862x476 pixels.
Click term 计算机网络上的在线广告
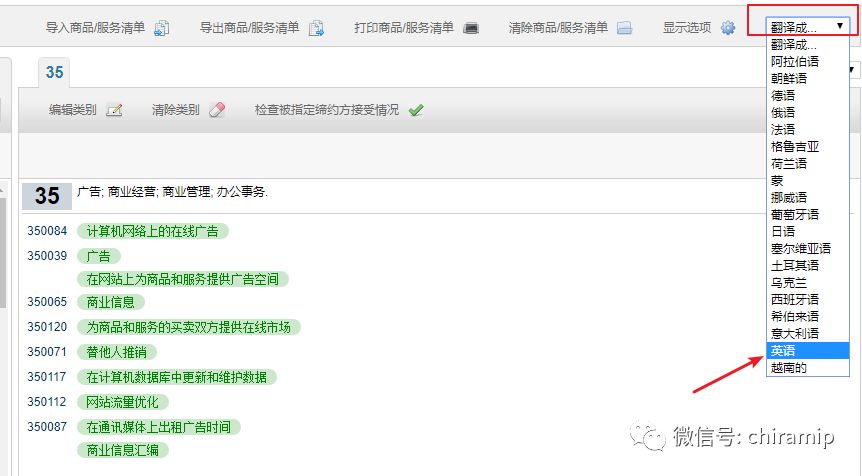click(x=152, y=231)
